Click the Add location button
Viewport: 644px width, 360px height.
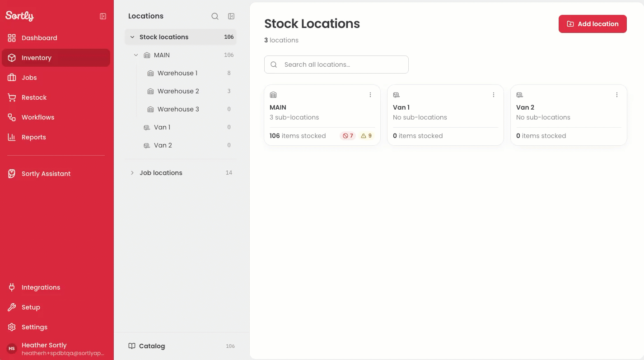(x=593, y=24)
